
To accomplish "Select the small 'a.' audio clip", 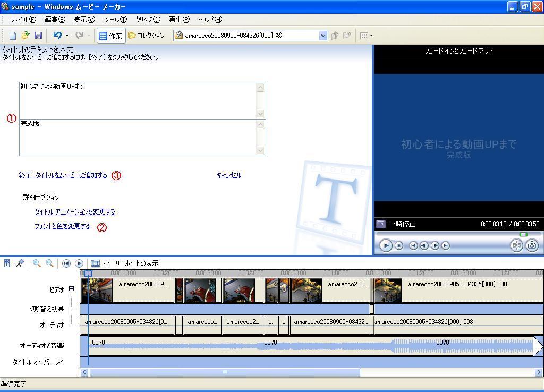I will tap(270, 325).
